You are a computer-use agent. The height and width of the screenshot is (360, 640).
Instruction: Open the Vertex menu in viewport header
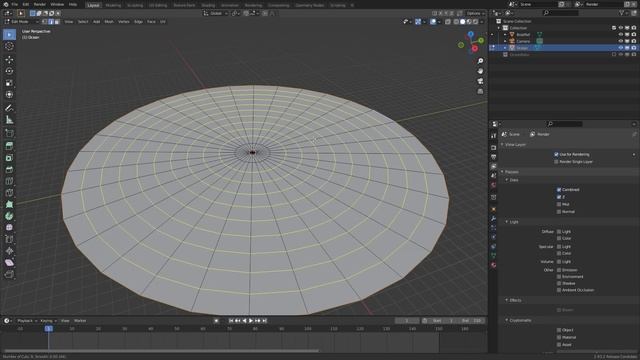[124, 22]
